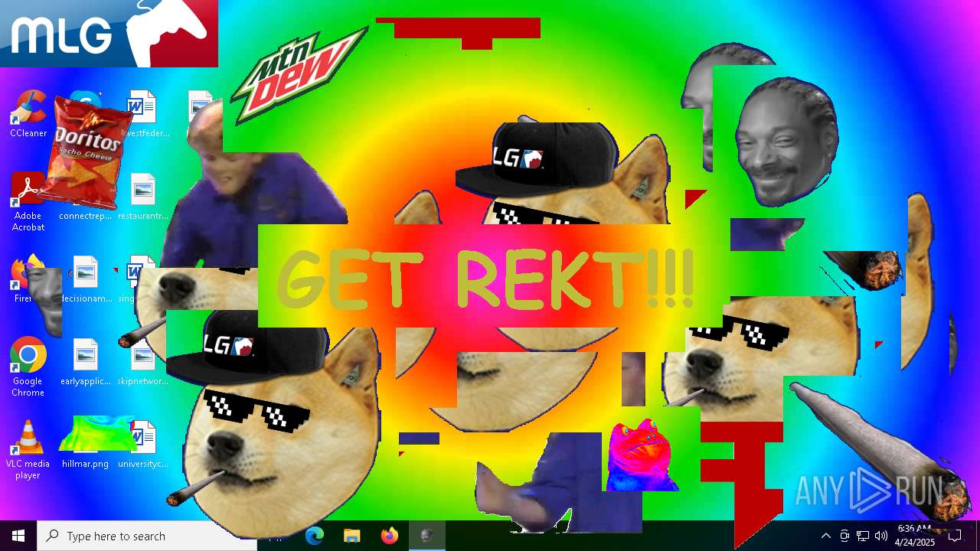The height and width of the screenshot is (551, 980).
Task: Select the earlyapplic... image file
Action: [86, 361]
